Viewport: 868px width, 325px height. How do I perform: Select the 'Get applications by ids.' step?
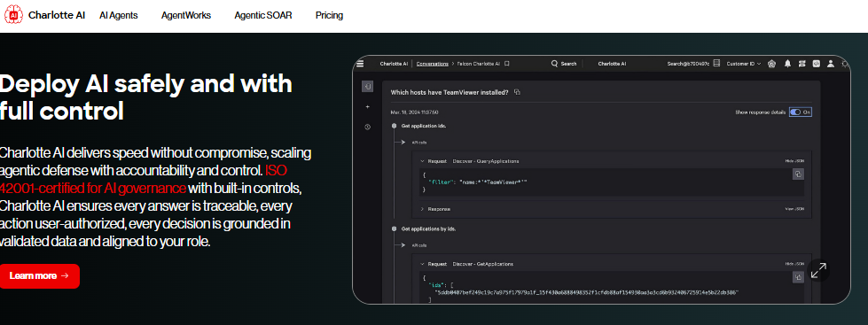click(428, 228)
